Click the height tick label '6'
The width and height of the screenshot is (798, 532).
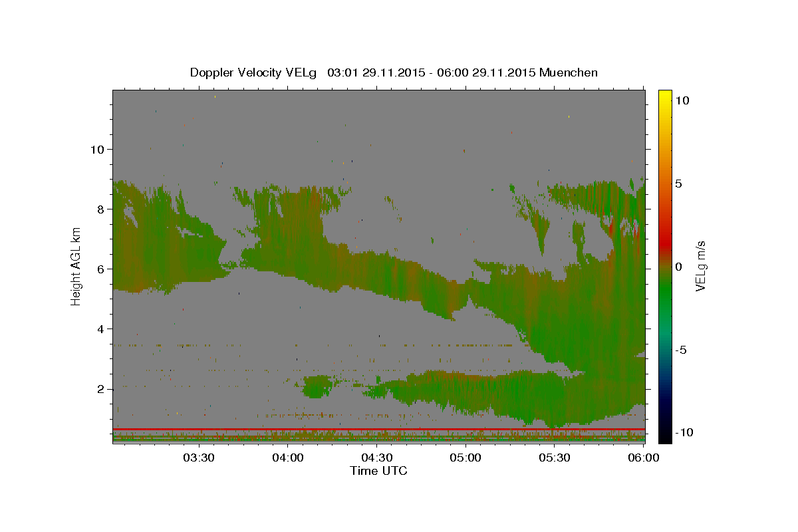click(99, 269)
